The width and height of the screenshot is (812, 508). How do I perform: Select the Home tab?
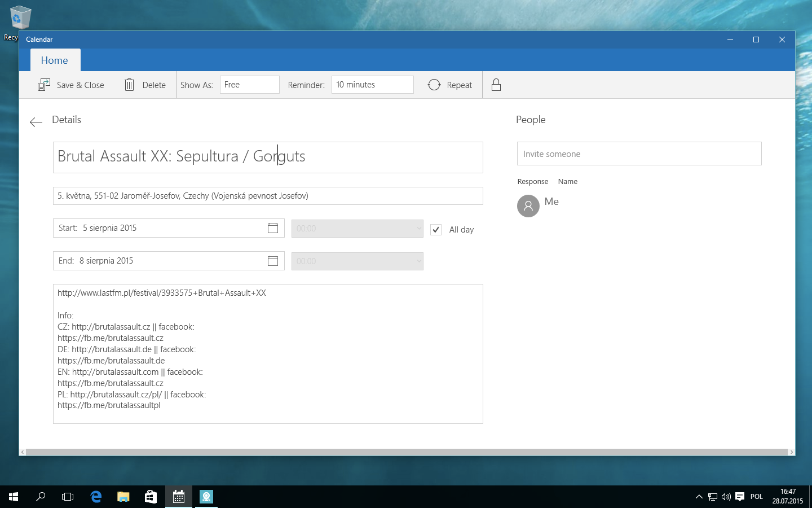click(x=55, y=60)
